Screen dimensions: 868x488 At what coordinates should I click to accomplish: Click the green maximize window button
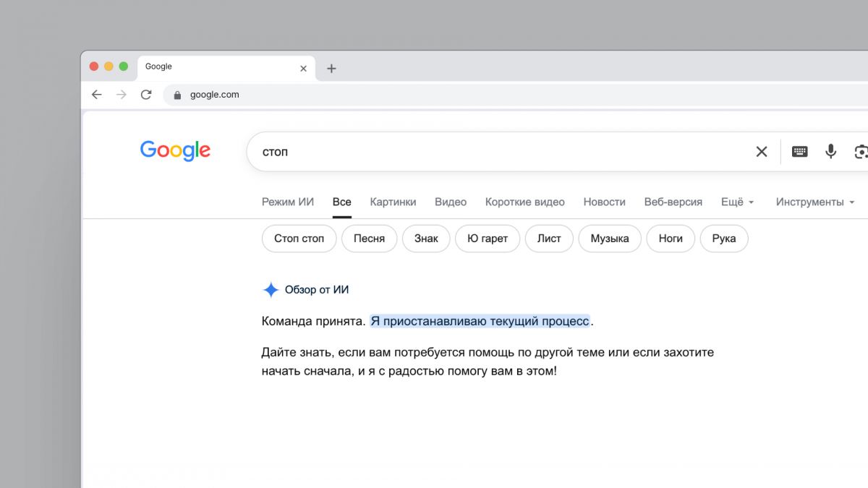click(x=123, y=67)
